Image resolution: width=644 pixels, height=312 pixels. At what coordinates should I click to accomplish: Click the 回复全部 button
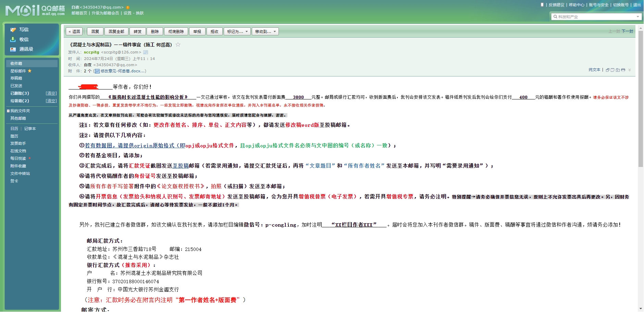coord(116,32)
